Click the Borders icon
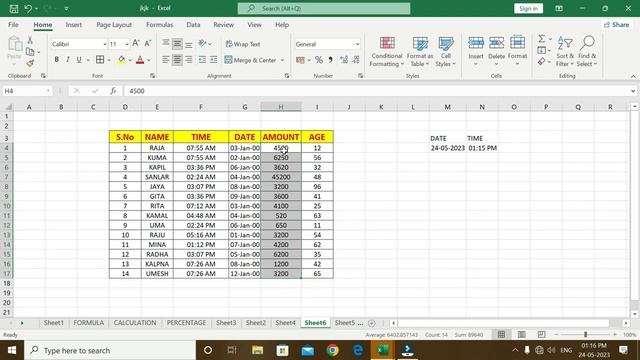Screen dimensions: 640x360 100,60
